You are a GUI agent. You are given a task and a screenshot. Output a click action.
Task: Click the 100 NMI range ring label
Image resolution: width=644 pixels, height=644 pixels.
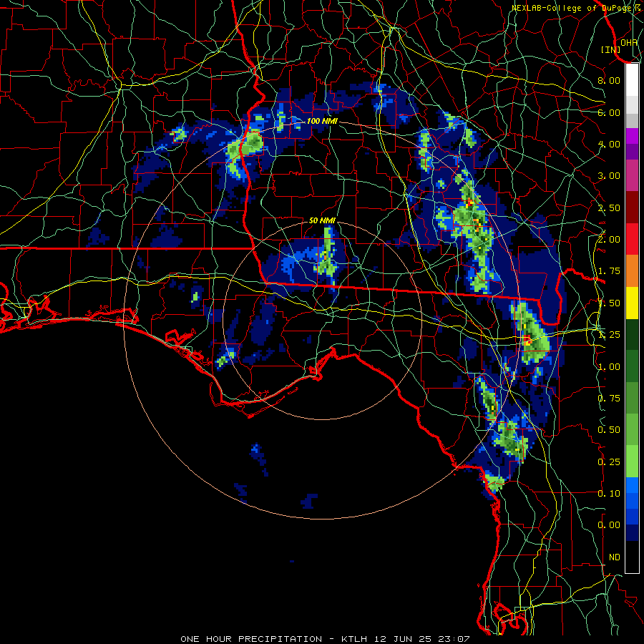click(x=322, y=121)
